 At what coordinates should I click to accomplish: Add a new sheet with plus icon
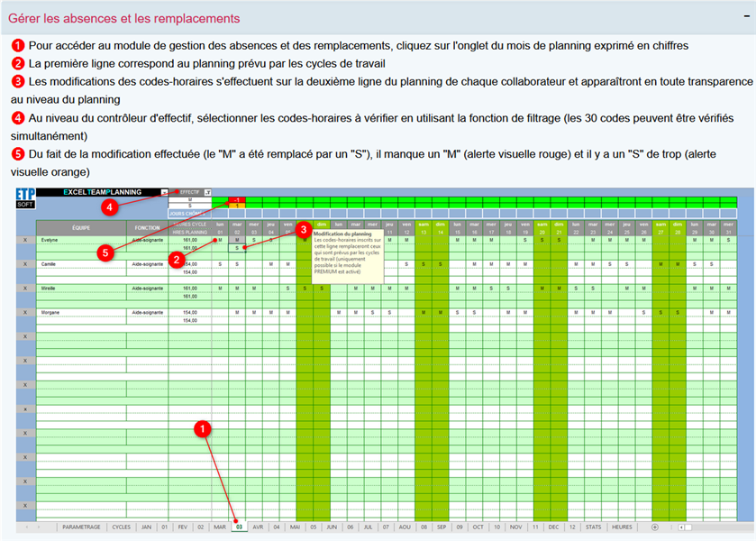click(654, 527)
